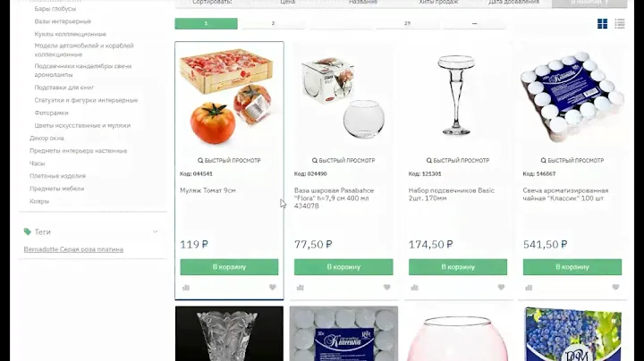The image size is (644, 361).
Task: Go to page 2 of results
Action: point(273,23)
